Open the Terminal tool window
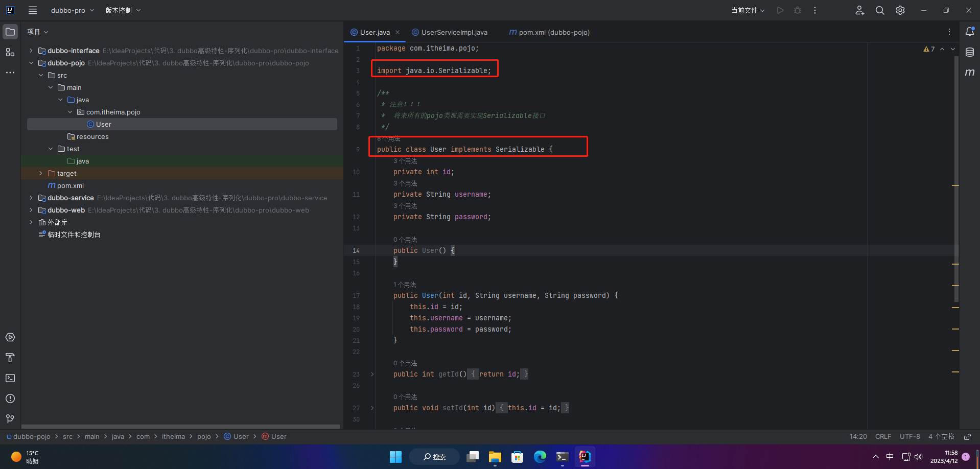Viewport: 980px width, 469px height. click(x=10, y=378)
